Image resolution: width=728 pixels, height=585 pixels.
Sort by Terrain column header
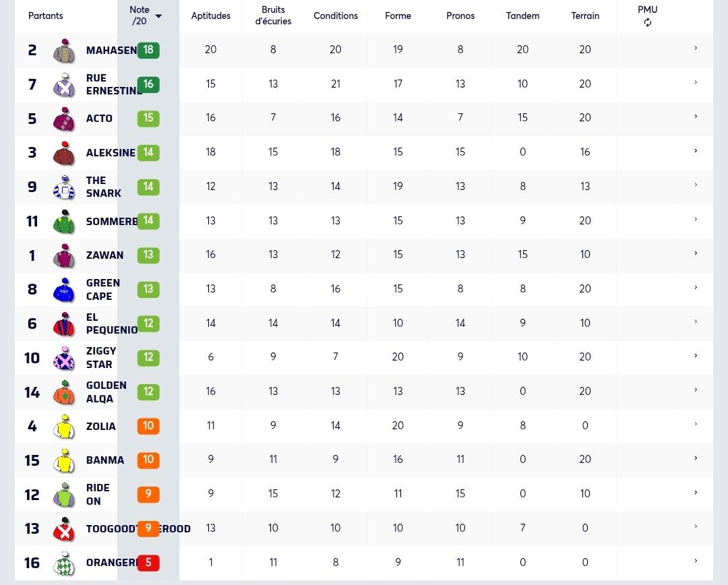click(585, 16)
